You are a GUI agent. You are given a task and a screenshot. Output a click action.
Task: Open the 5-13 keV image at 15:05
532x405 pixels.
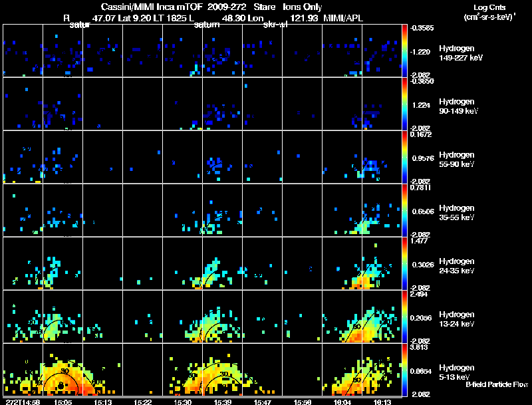coord(63,370)
